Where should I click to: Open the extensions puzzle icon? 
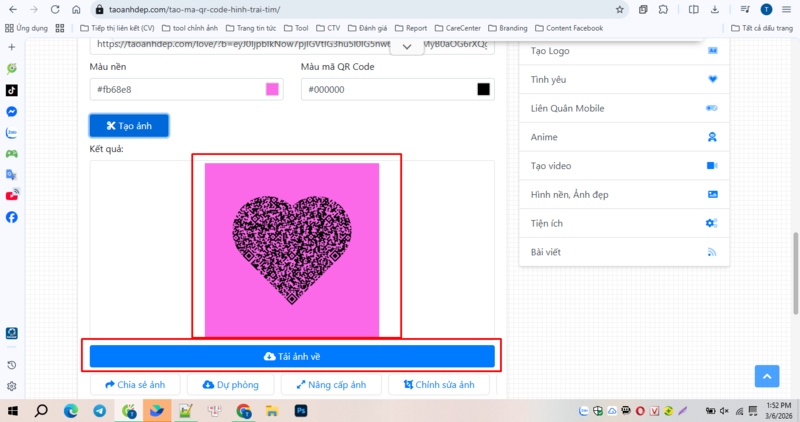pos(663,9)
